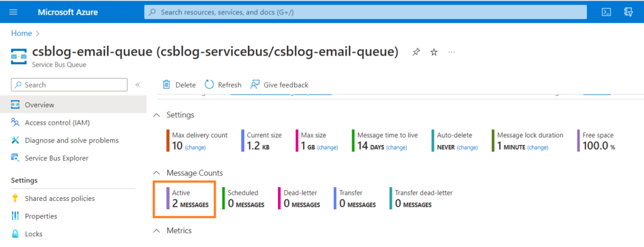644x247 pixels.
Task: Change the Auto-delete setting
Action: [467, 147]
